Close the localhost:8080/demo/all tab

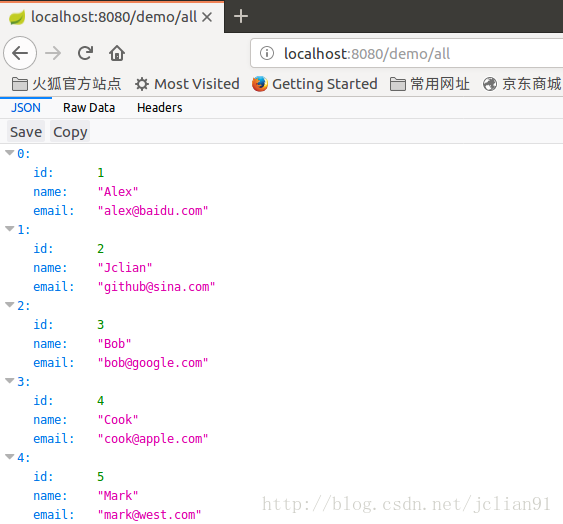[207, 17]
